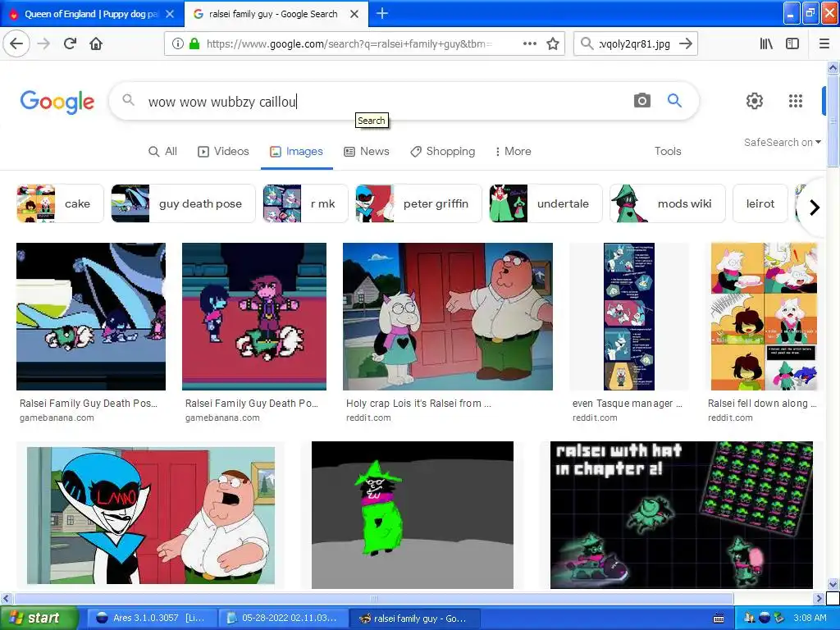
Task: Bookmark this page with the star icon
Action: [x=553, y=44]
